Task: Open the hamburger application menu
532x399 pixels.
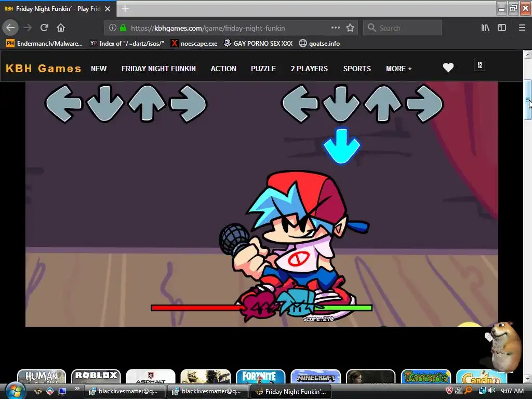Action: [522, 28]
